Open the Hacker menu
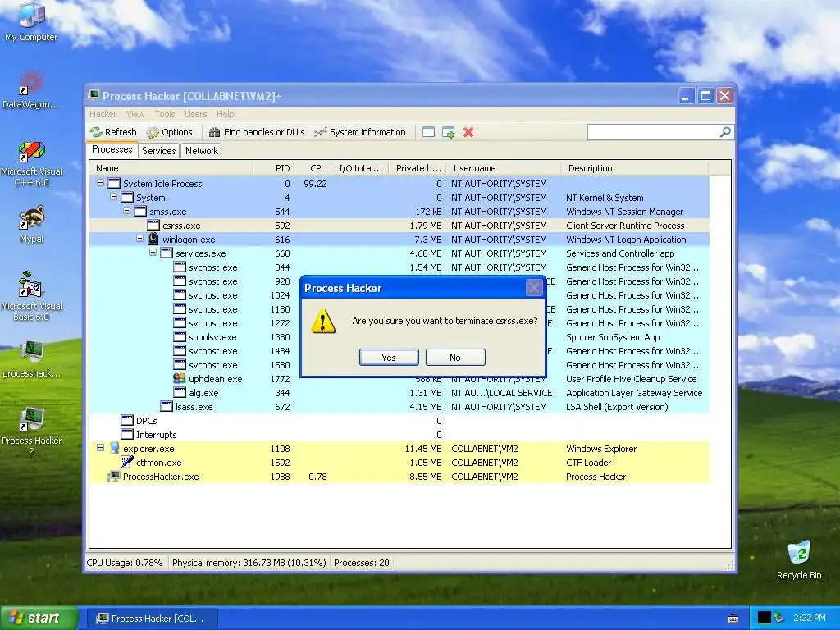 click(x=103, y=114)
